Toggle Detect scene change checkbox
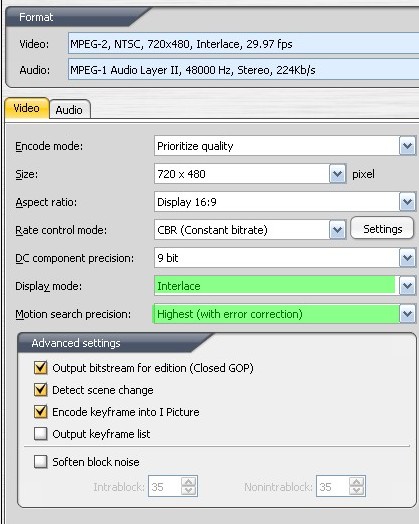419x524 pixels. (x=40, y=390)
